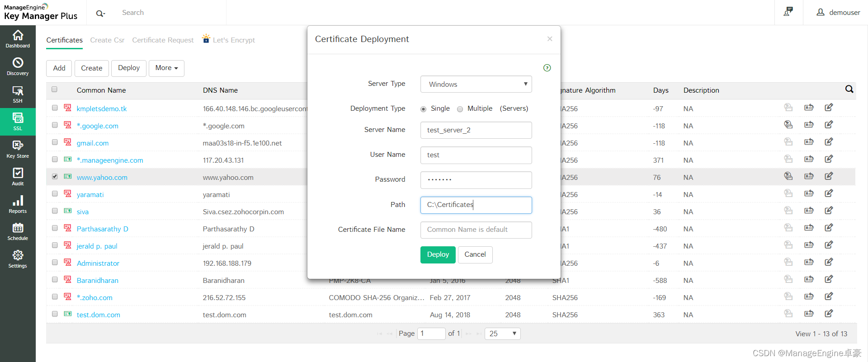Select the Multiple deployment type radio
This screenshot has width=868, height=362.
click(x=460, y=109)
